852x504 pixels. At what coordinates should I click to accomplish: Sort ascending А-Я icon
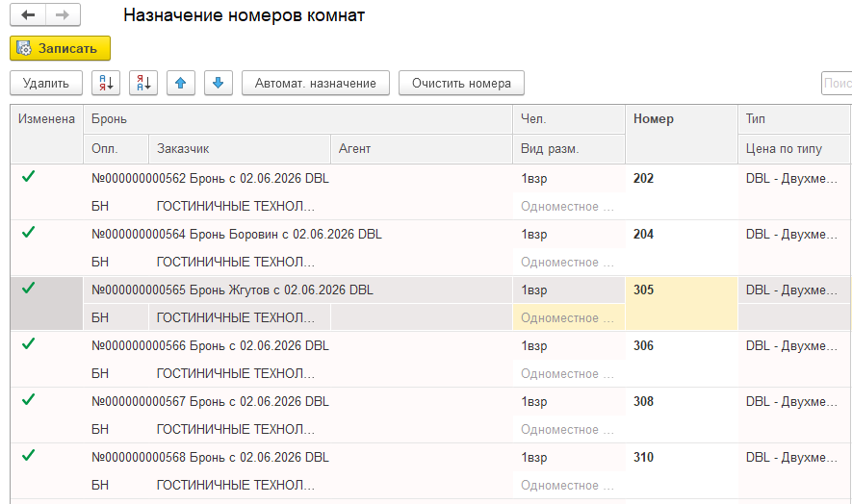click(106, 83)
